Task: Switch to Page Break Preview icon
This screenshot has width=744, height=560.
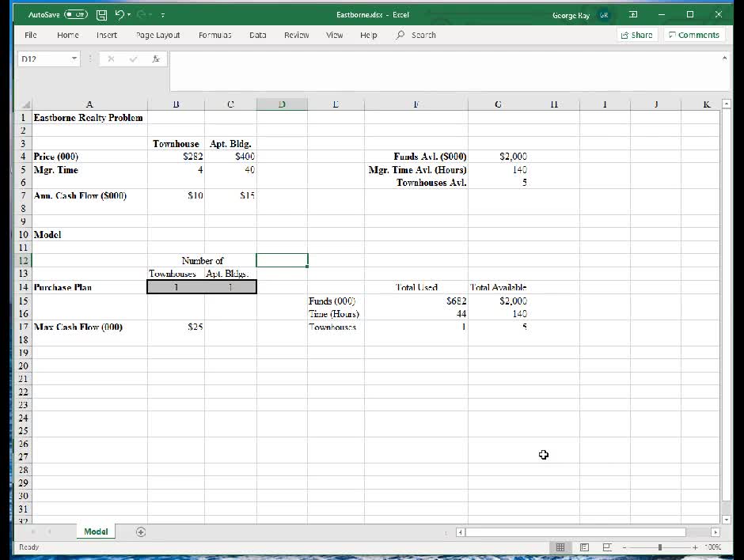Action: (x=607, y=547)
